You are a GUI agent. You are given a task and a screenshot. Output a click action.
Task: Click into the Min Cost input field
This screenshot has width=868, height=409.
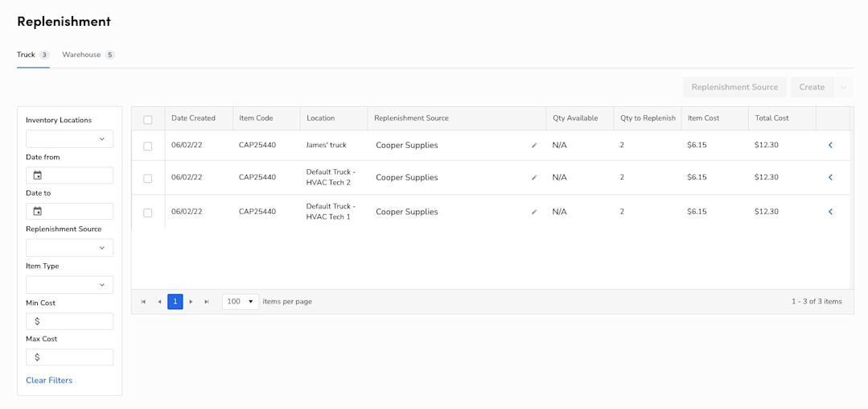click(70, 321)
